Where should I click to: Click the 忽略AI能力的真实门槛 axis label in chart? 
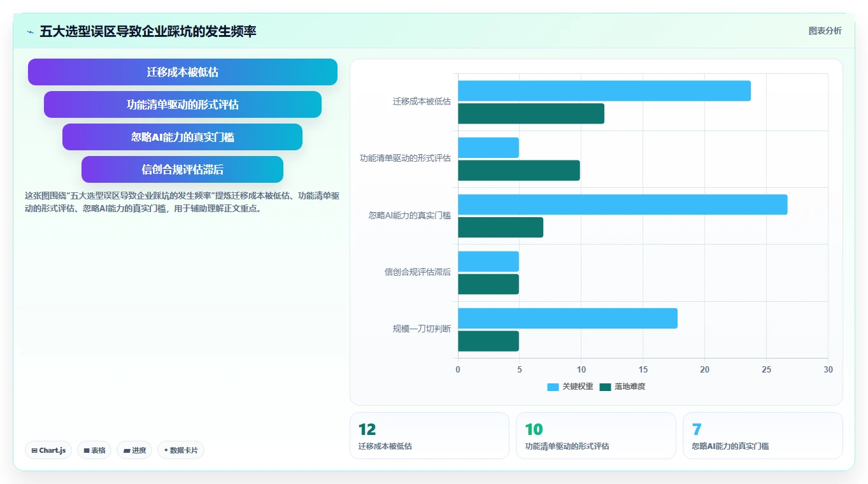click(x=409, y=215)
